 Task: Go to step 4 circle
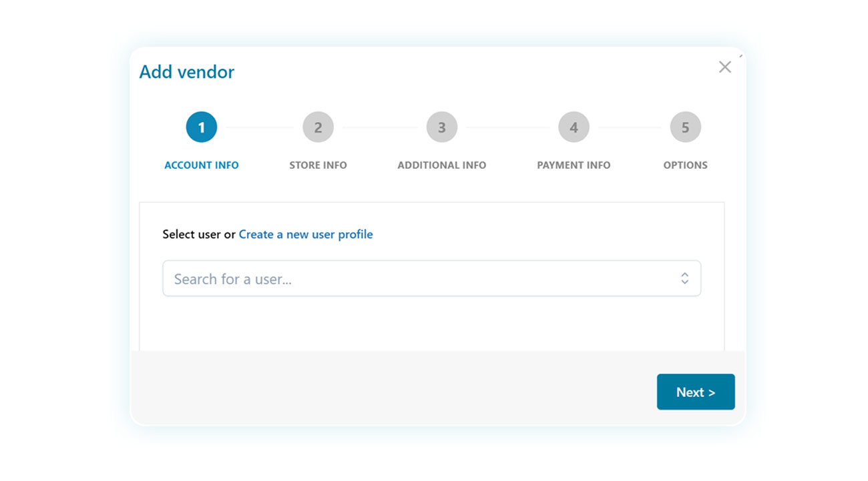(574, 127)
